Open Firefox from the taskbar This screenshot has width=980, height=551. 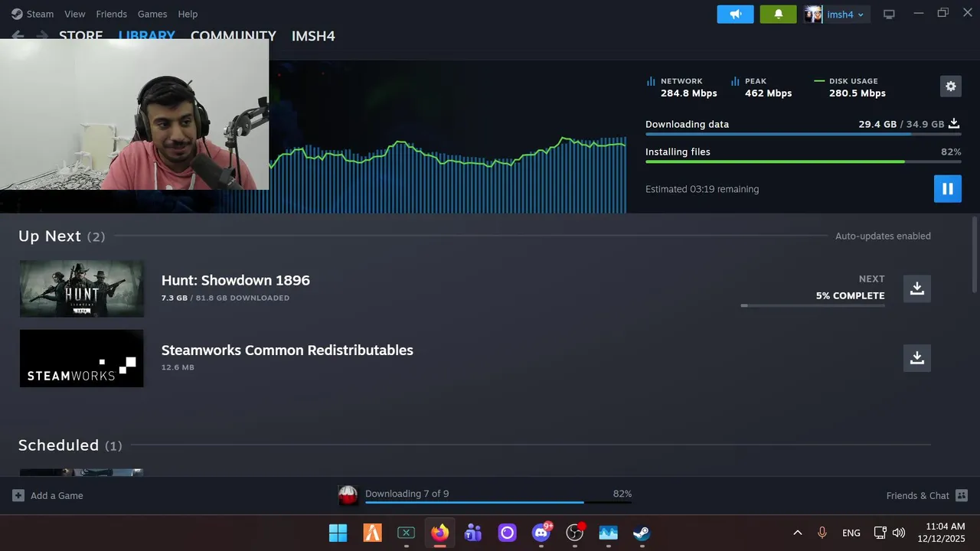click(x=439, y=533)
